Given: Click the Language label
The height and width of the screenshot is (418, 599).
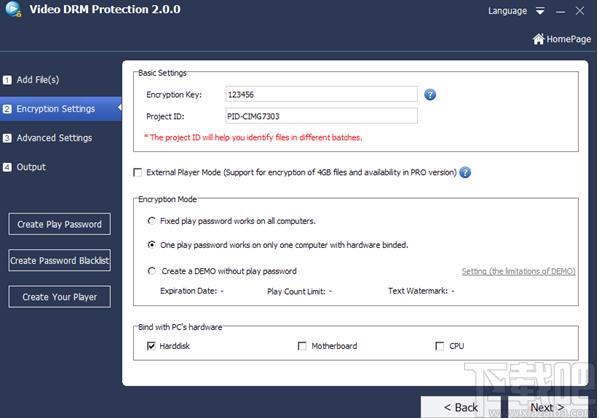Looking at the screenshot, I should [507, 11].
